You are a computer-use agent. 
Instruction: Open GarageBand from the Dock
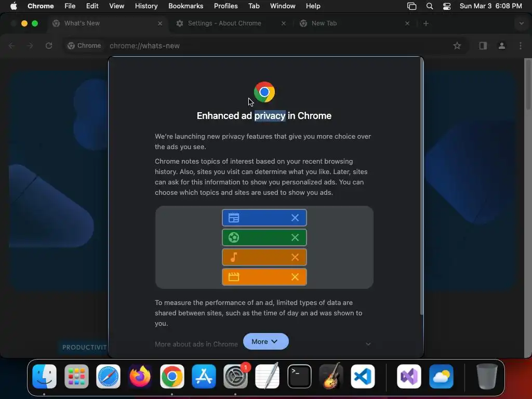(331, 376)
